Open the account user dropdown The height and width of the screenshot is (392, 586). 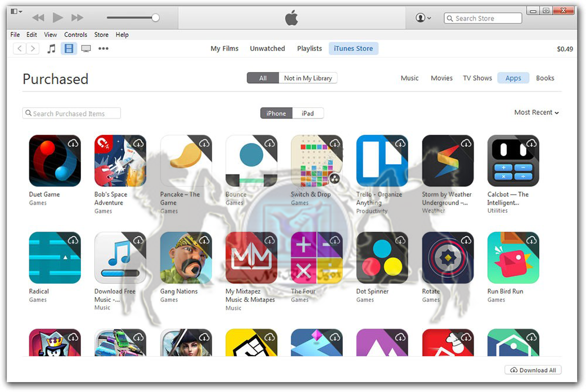(424, 18)
